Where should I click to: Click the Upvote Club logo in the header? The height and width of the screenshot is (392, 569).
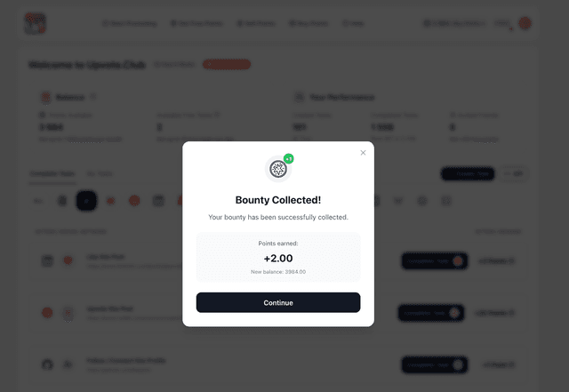pos(35,24)
